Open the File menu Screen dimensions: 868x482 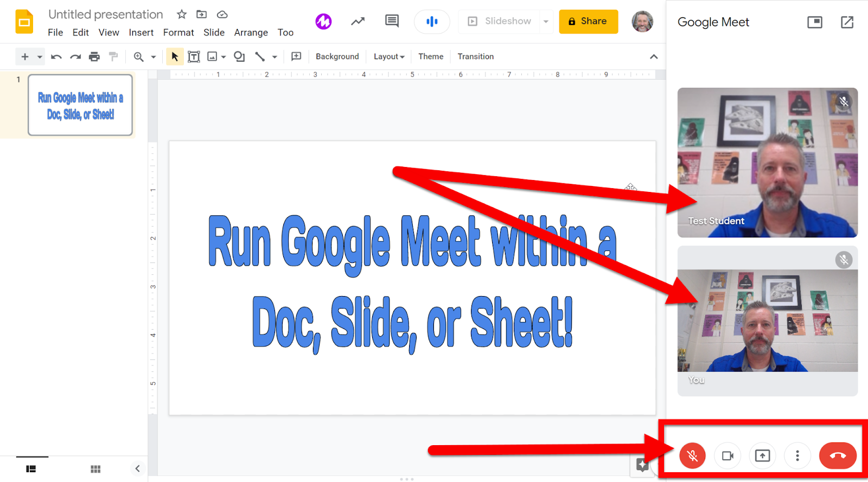tap(55, 33)
